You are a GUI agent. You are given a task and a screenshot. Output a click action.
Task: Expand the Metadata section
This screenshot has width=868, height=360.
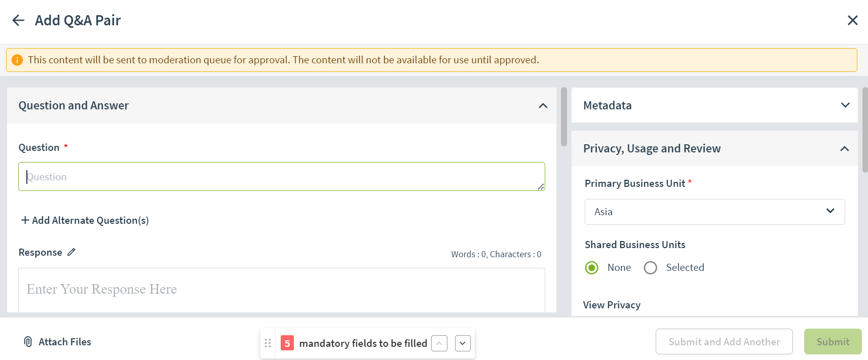845,105
